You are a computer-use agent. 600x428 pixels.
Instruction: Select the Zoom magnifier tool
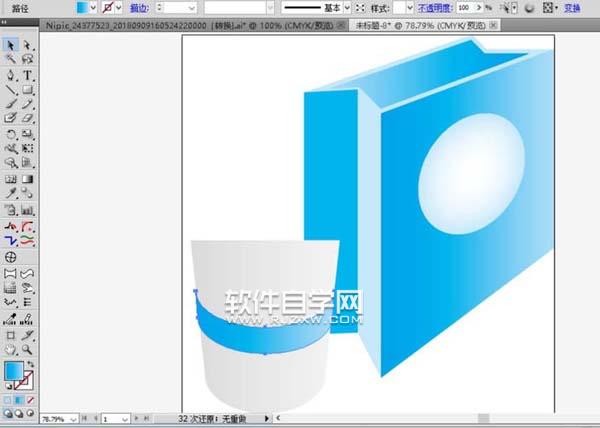(27, 349)
